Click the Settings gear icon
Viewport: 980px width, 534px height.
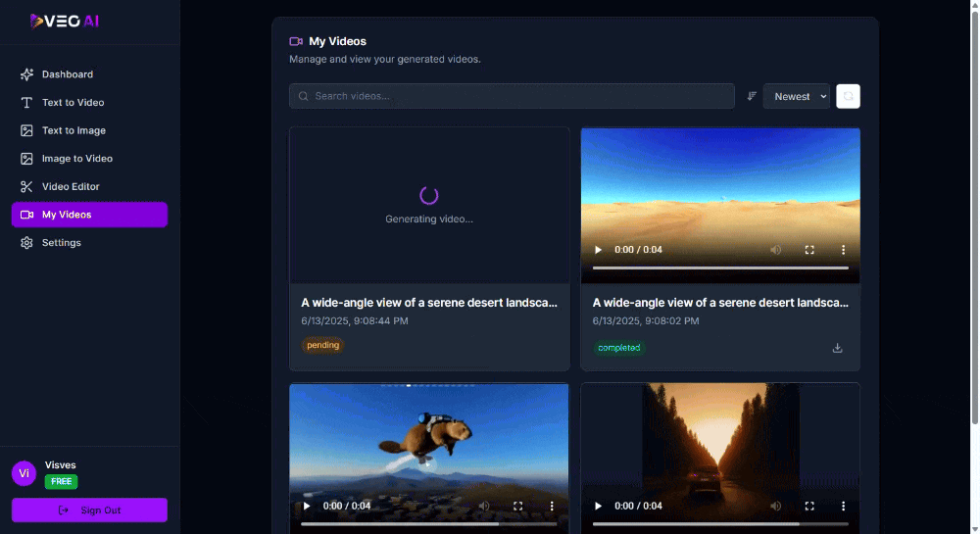[x=26, y=243]
